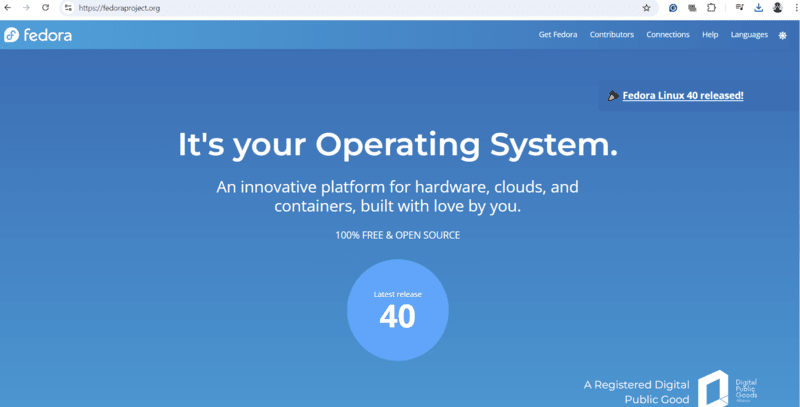
Task: Open the Languages menu
Action: tap(749, 35)
